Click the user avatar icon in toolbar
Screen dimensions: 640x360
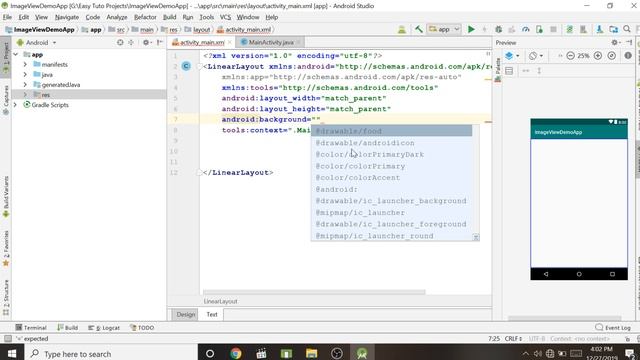402,29
